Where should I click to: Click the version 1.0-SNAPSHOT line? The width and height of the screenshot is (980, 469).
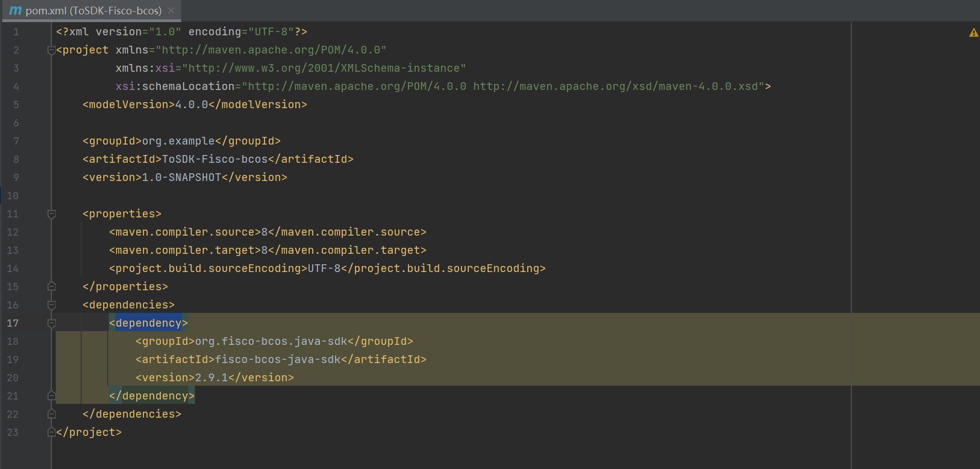click(185, 178)
